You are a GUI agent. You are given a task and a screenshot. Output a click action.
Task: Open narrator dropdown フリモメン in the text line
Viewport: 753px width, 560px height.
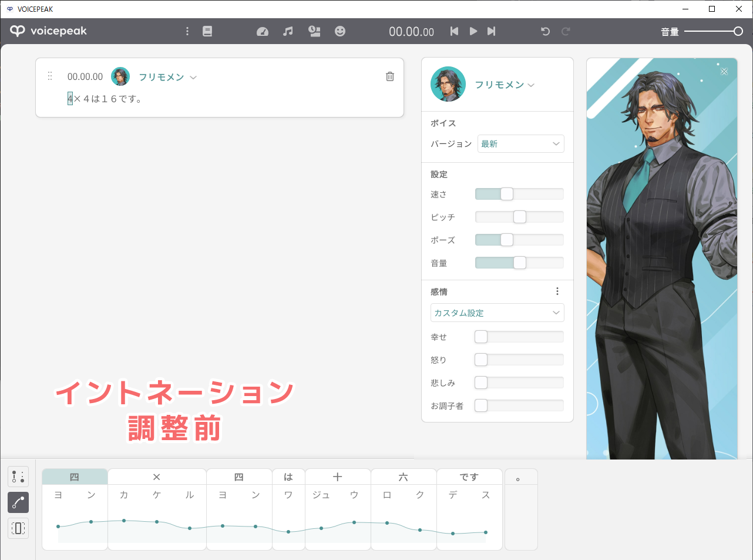(167, 77)
